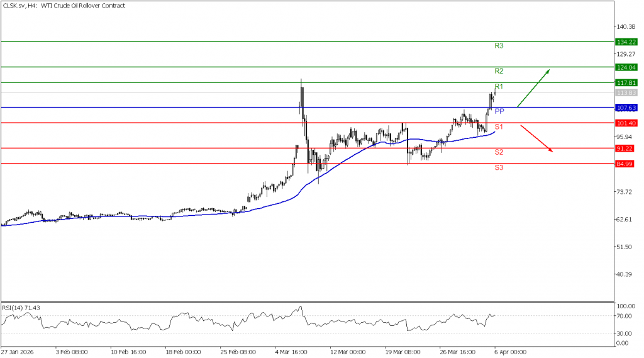The height and width of the screenshot is (358, 644).
Task: Click the 51.50 price axis value
Action: point(625,247)
